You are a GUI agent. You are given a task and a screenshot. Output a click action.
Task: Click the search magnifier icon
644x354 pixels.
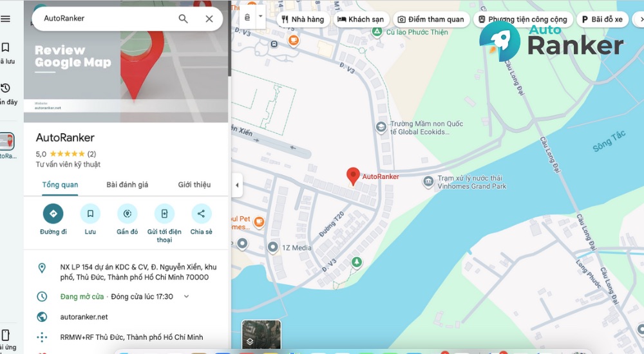tap(183, 19)
